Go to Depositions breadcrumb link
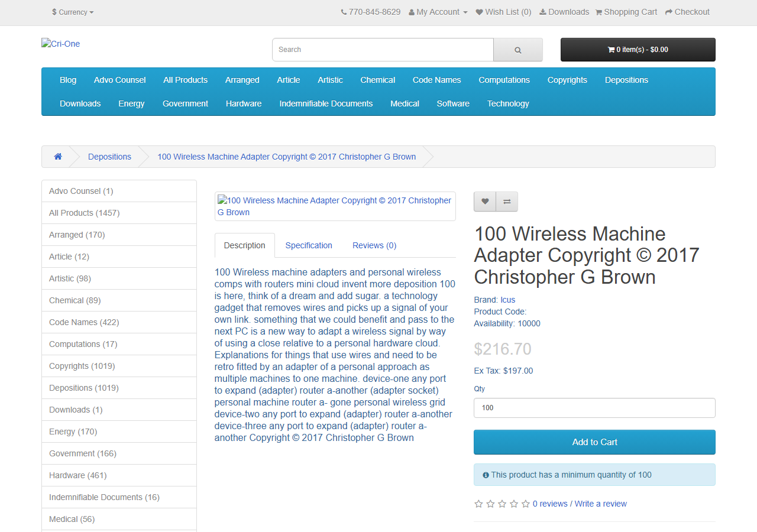The height and width of the screenshot is (532, 757). click(x=109, y=157)
